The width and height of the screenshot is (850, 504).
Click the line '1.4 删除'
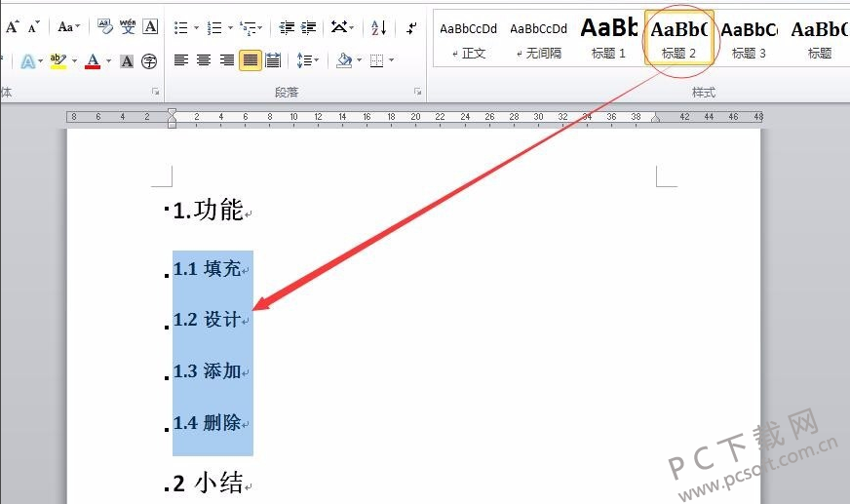[207, 423]
